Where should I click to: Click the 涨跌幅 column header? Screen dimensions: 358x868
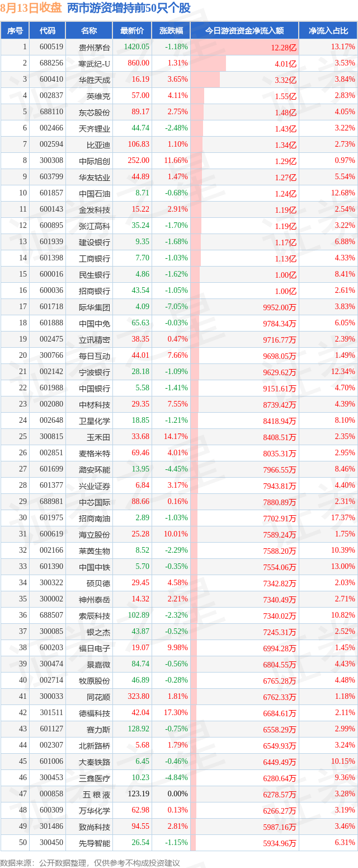point(171,31)
